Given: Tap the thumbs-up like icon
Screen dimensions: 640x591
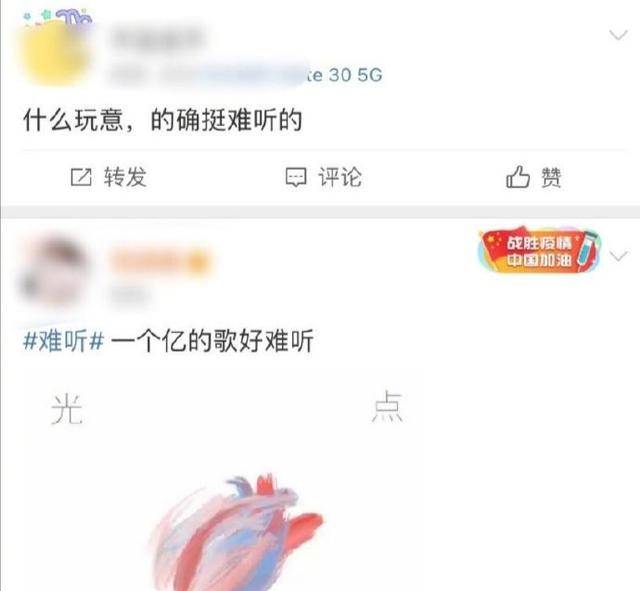Looking at the screenshot, I should 518,177.
